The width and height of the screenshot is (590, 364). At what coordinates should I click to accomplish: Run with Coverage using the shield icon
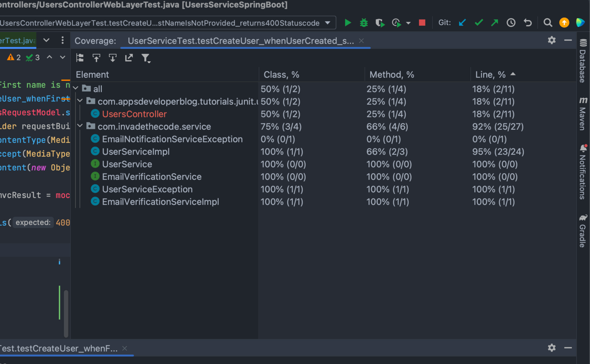point(379,23)
